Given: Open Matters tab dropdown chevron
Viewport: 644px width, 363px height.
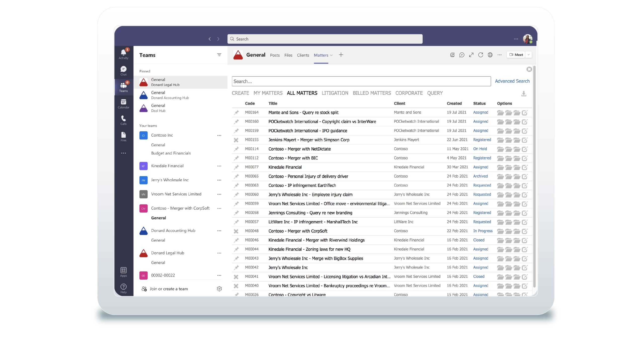Looking at the screenshot, I should (331, 55).
